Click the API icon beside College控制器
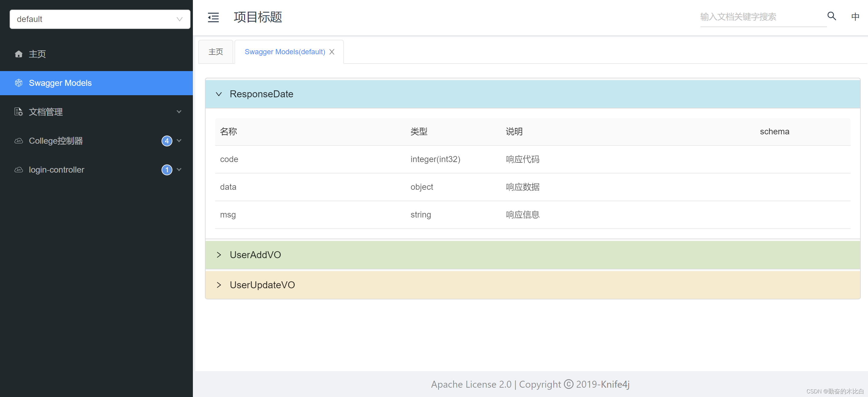The width and height of the screenshot is (868, 397). (x=18, y=141)
